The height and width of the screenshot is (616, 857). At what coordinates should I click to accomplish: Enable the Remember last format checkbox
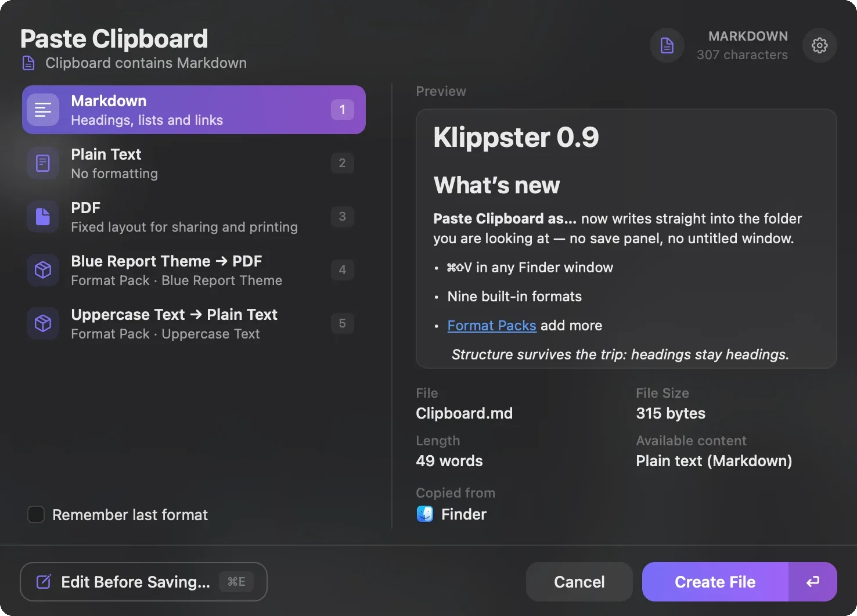(x=36, y=514)
